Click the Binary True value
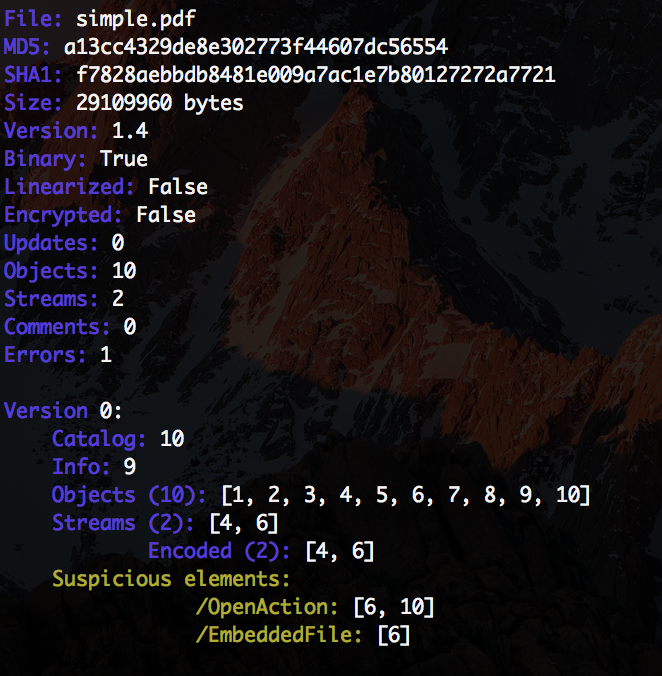 pyautogui.click(x=124, y=159)
